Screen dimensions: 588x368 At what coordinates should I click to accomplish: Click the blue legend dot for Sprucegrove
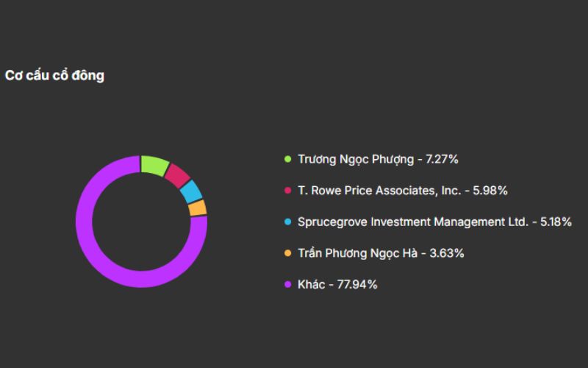(287, 222)
